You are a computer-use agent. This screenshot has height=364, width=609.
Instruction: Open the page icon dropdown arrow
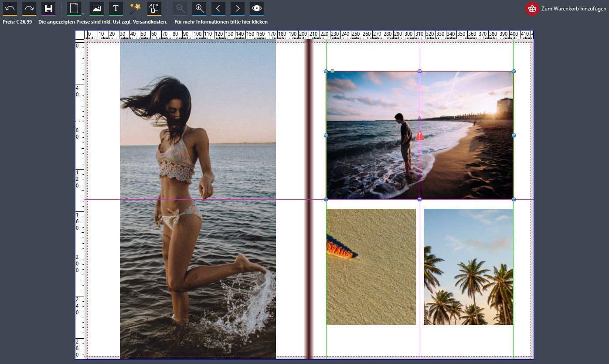pyautogui.click(x=83, y=14)
